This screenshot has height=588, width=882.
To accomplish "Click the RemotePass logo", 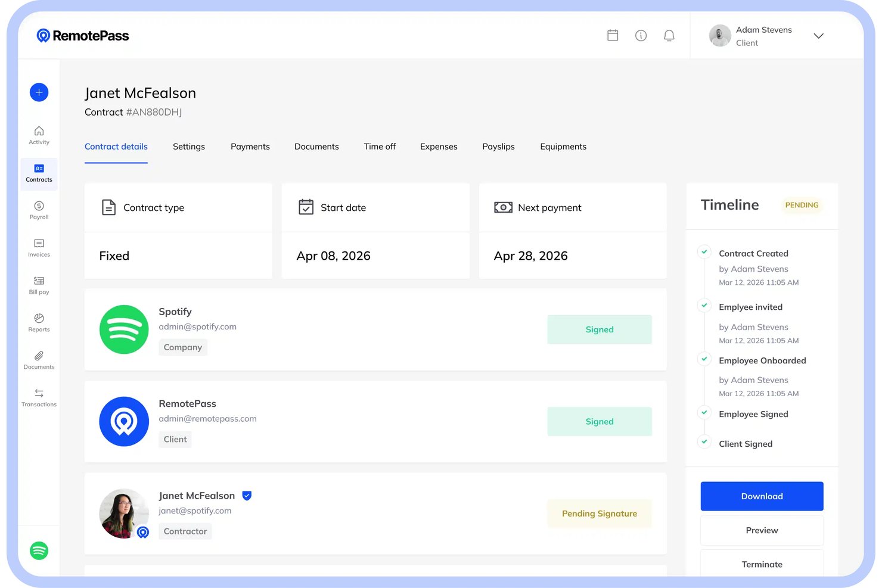I will tap(82, 36).
